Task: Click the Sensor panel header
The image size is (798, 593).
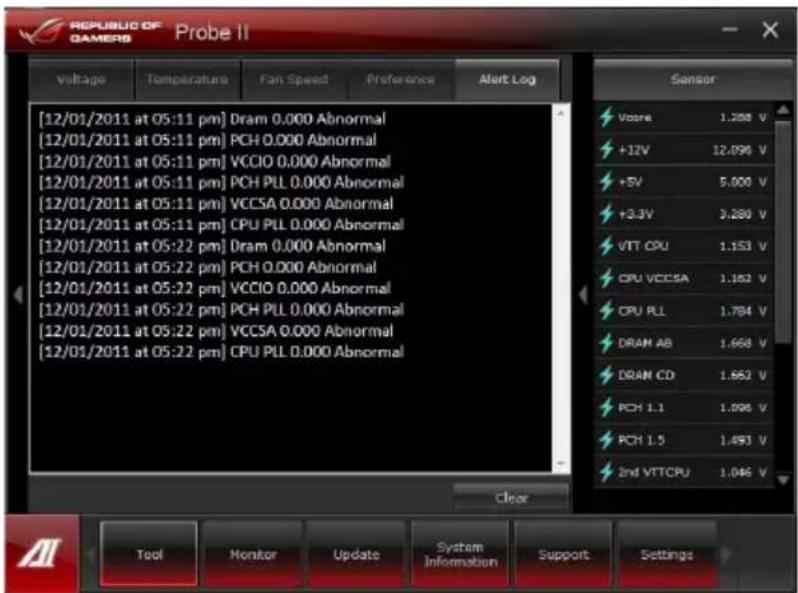Action: click(x=692, y=80)
